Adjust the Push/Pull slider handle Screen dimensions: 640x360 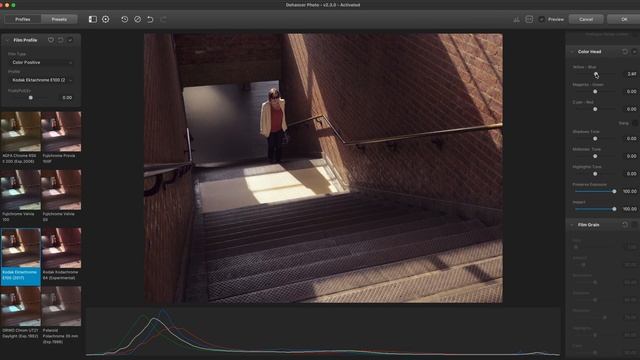click(x=31, y=98)
